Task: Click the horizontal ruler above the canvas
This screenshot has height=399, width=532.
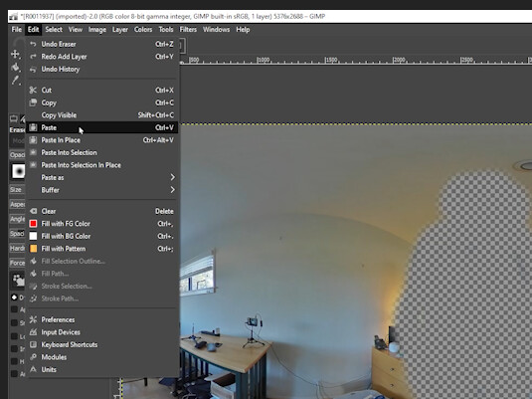Action: click(x=356, y=61)
